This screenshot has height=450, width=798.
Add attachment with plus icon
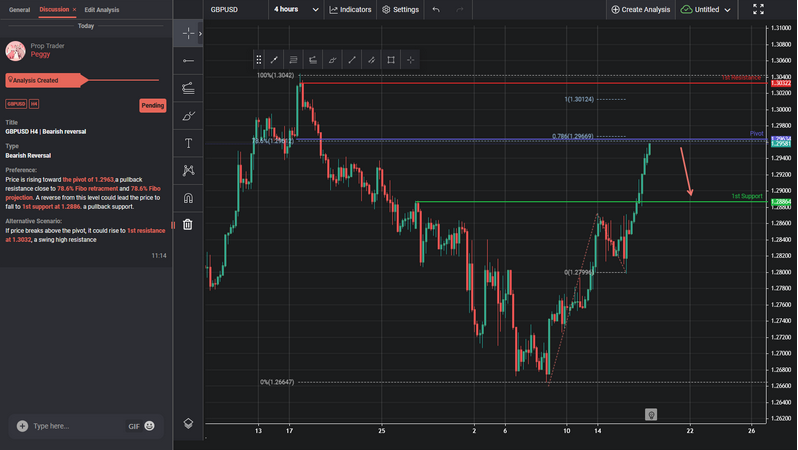coord(22,426)
